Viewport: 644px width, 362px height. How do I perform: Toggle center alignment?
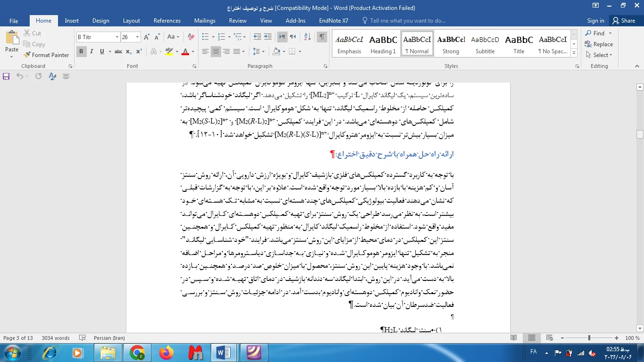216,51
